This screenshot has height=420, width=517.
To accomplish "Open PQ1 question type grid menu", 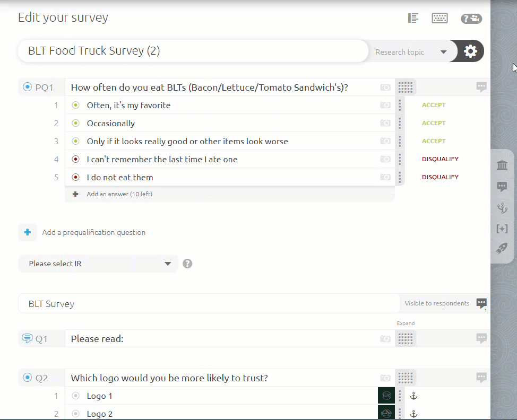I will coord(406,87).
